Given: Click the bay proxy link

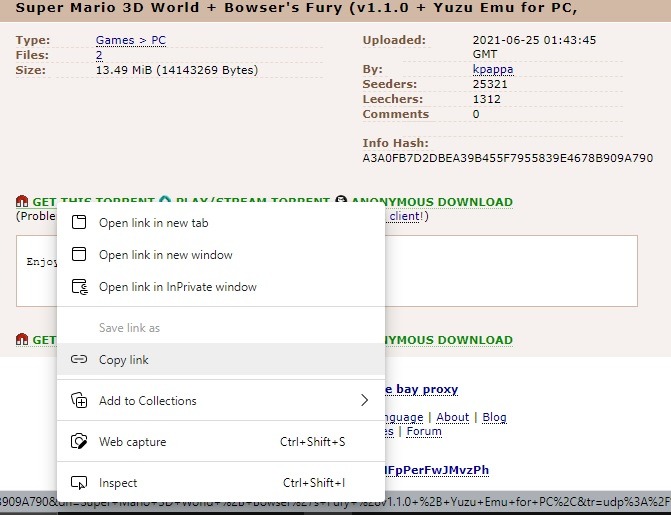Looking at the screenshot, I should (x=421, y=389).
